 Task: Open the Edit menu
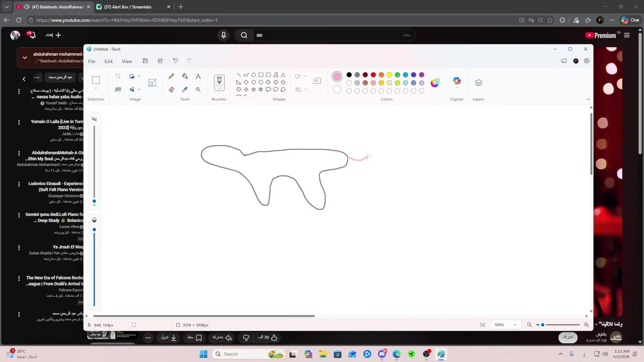(x=108, y=61)
